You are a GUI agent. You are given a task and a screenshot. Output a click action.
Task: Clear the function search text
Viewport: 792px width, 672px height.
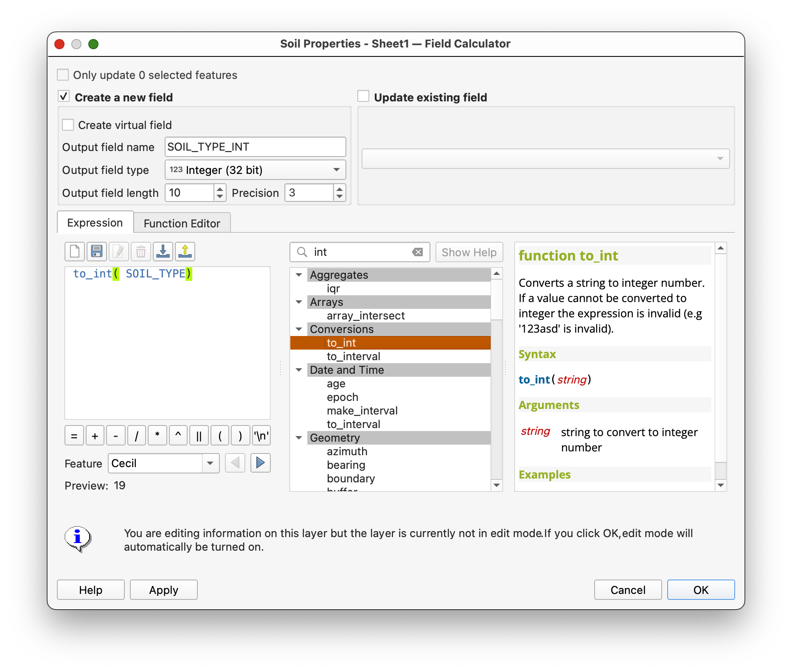coord(417,252)
